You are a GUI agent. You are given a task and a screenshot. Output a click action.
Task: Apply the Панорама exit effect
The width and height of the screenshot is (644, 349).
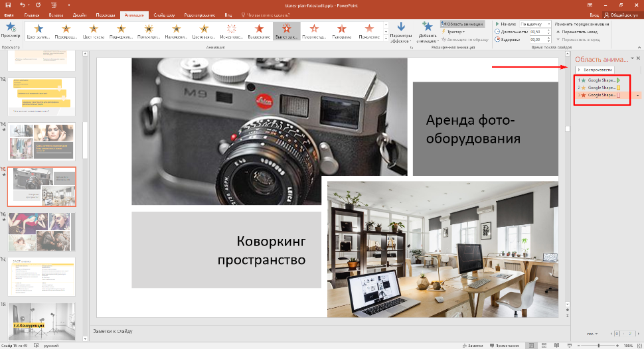[x=342, y=31]
